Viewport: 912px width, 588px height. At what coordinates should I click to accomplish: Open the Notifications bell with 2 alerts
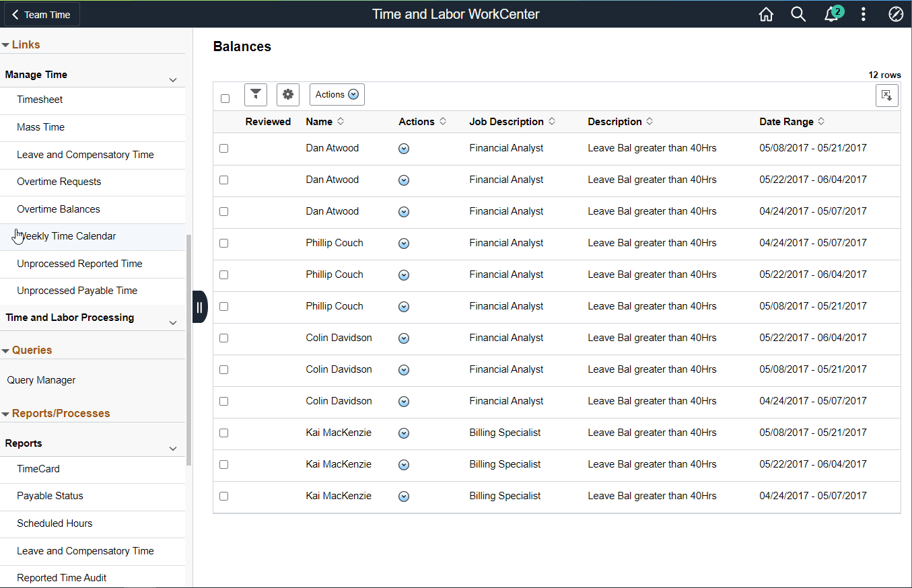click(x=833, y=13)
